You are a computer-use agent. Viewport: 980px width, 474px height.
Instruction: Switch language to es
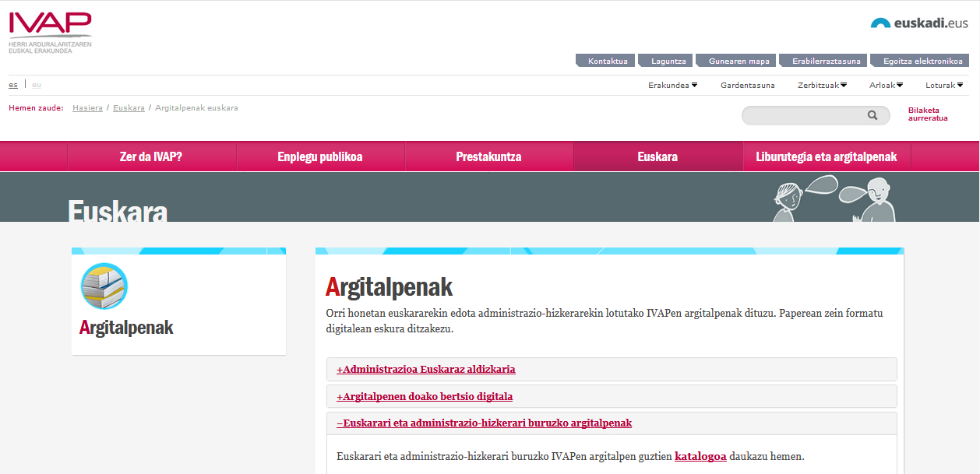[x=13, y=85]
